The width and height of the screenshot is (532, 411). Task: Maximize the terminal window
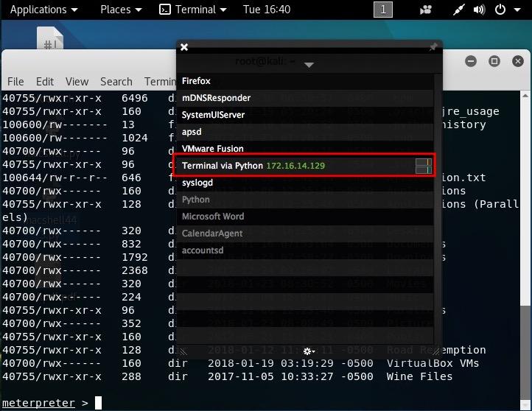tap(494, 61)
